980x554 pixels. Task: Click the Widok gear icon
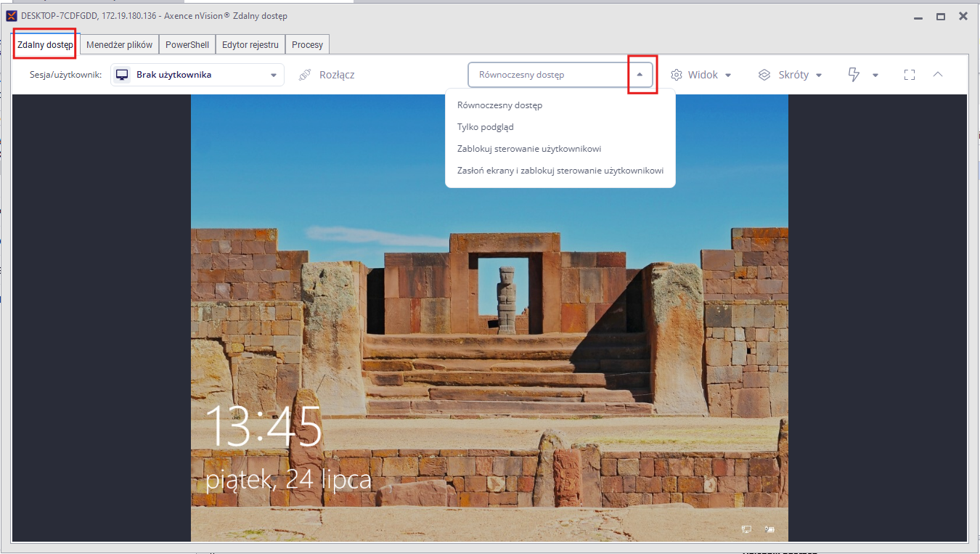(677, 75)
